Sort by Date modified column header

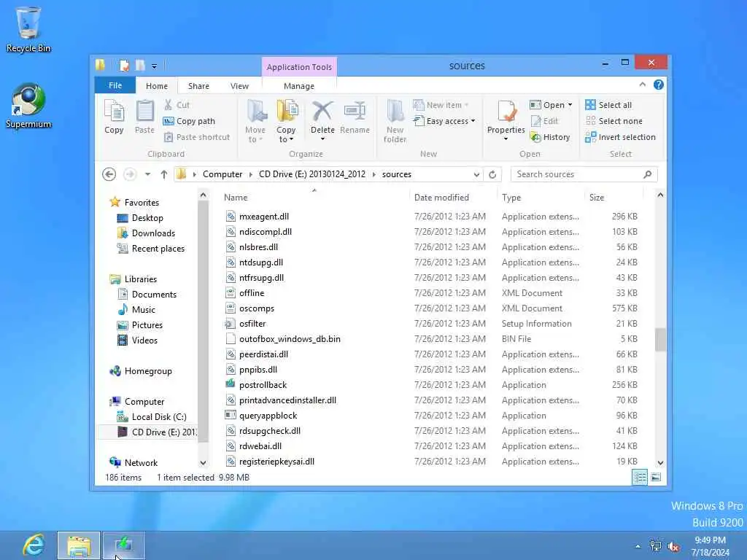pyautogui.click(x=452, y=197)
